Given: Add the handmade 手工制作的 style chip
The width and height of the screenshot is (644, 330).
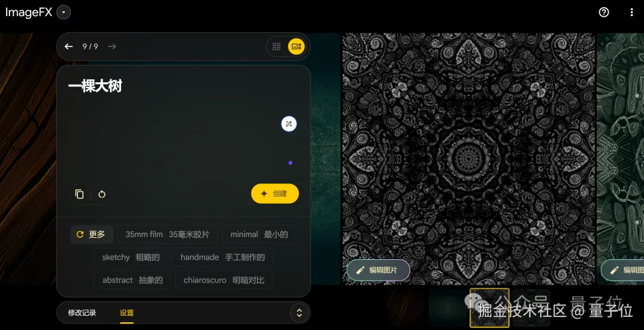Looking at the screenshot, I should (x=222, y=257).
